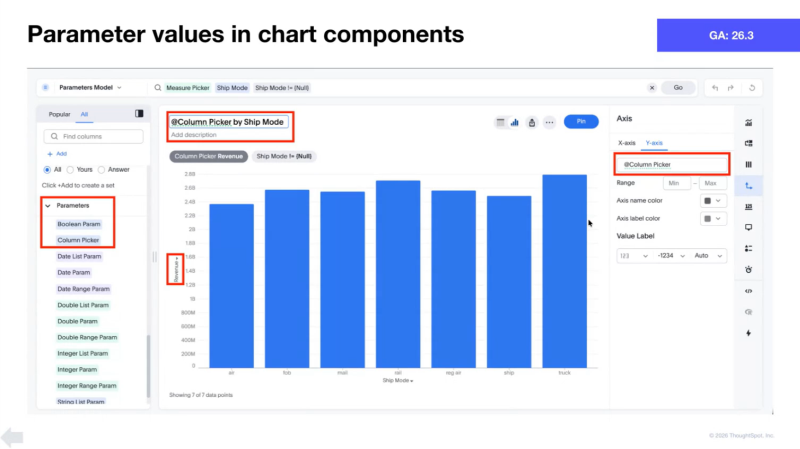Collapse the Parameters section

[x=46, y=205]
